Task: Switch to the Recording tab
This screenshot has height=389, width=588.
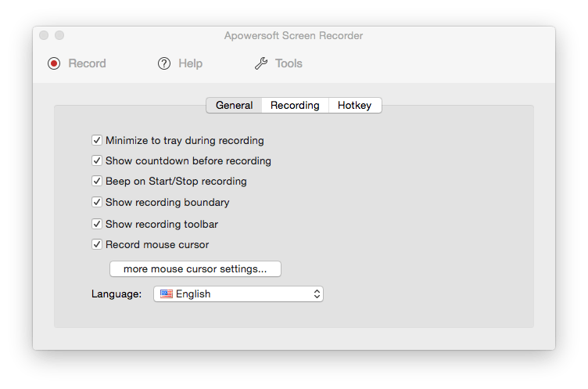Action: [x=295, y=105]
